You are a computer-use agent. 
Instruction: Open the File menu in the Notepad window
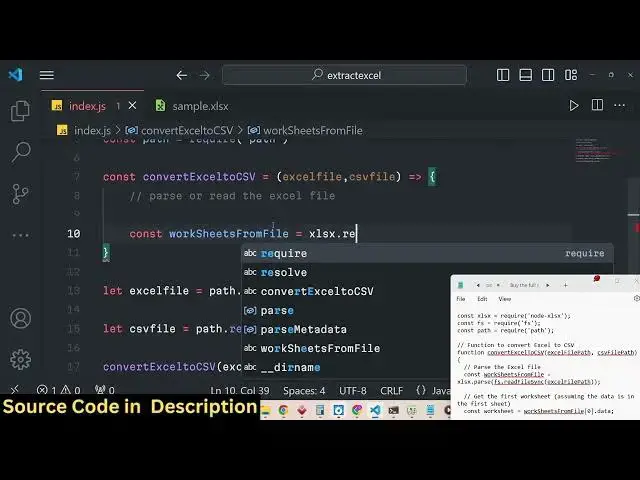(461, 299)
